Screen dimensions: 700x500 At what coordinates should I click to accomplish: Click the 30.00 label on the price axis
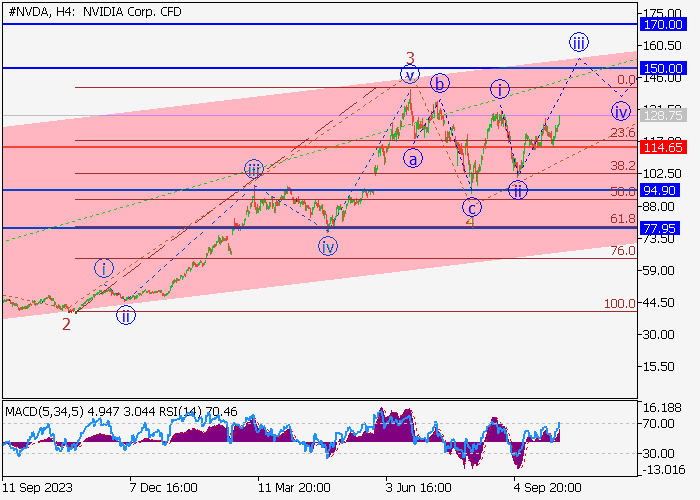(658, 334)
